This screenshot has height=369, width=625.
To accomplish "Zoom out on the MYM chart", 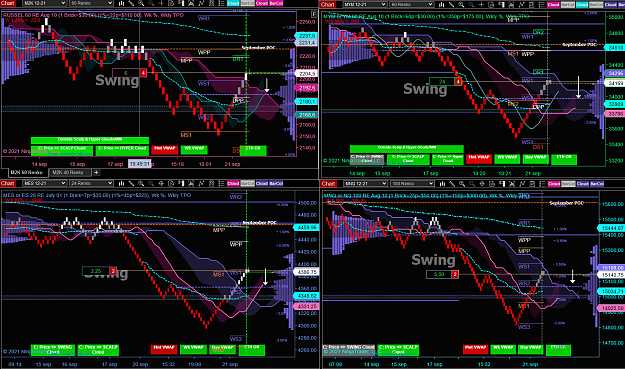I will pos(471,4).
